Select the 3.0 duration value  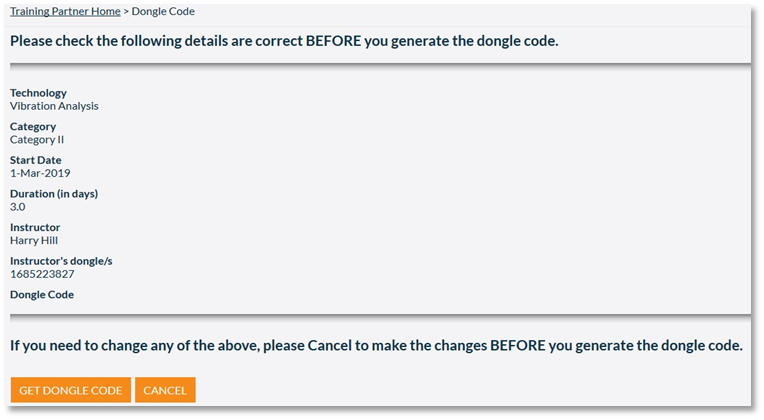18,207
